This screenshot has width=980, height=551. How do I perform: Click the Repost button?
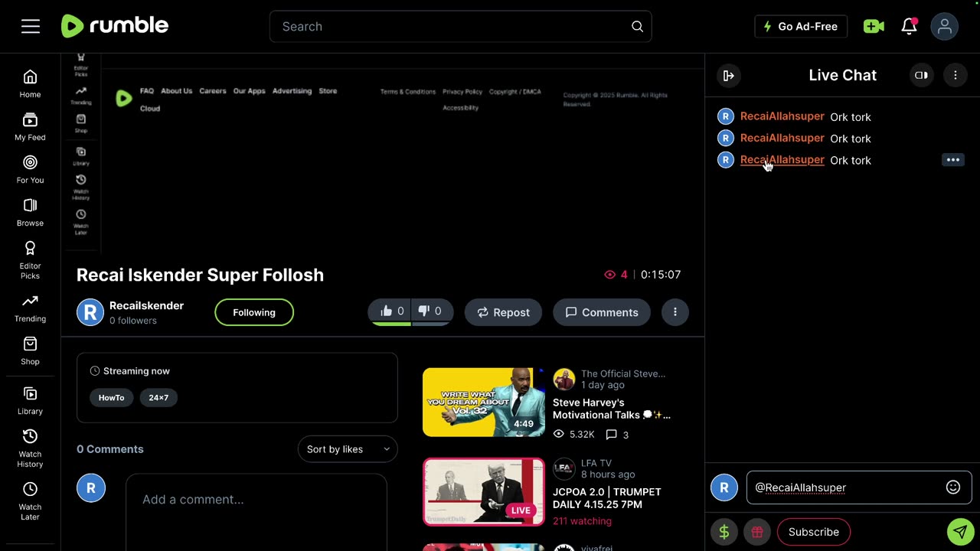[503, 312]
